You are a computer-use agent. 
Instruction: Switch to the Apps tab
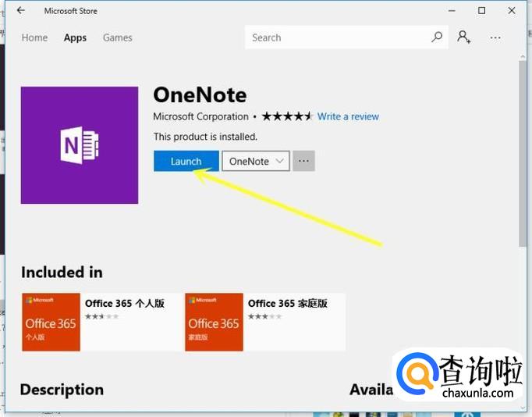pos(75,37)
